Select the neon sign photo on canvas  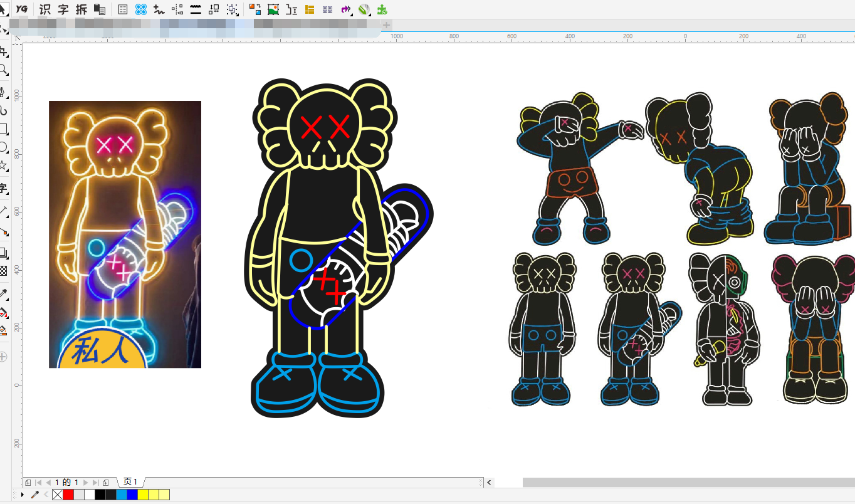[125, 234]
